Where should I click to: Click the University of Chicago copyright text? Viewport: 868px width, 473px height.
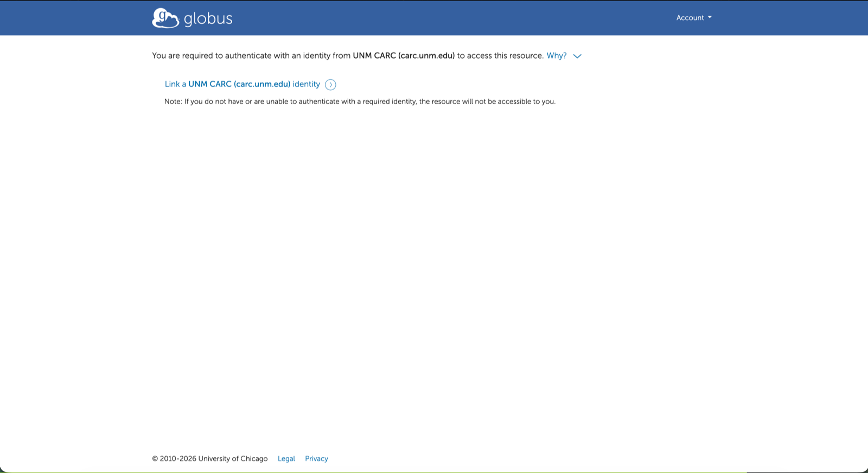coord(210,459)
